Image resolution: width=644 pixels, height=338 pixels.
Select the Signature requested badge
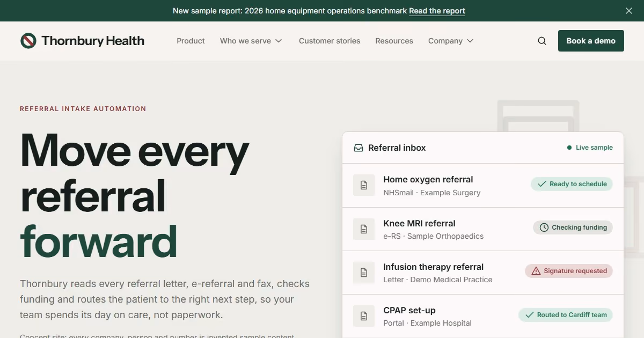pyautogui.click(x=569, y=271)
